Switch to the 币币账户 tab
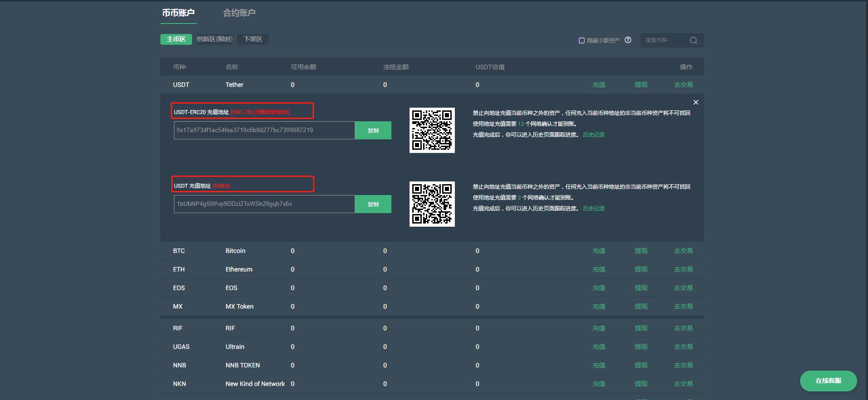This screenshot has height=400, width=868. click(178, 13)
